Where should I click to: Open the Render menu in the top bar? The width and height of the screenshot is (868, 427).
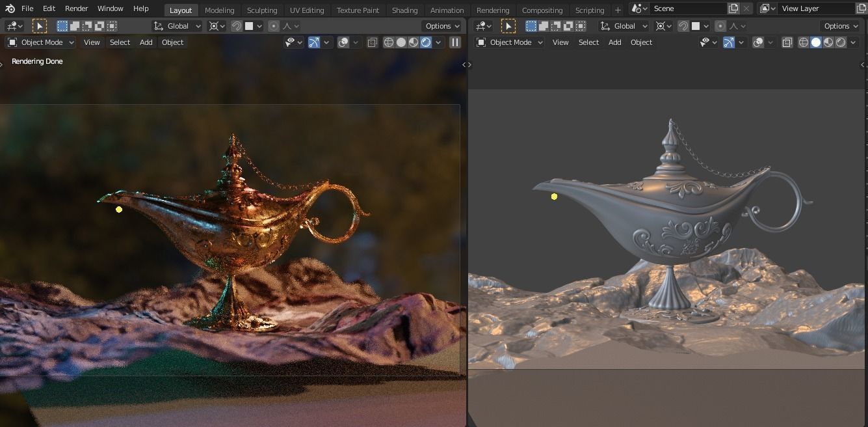[76, 8]
